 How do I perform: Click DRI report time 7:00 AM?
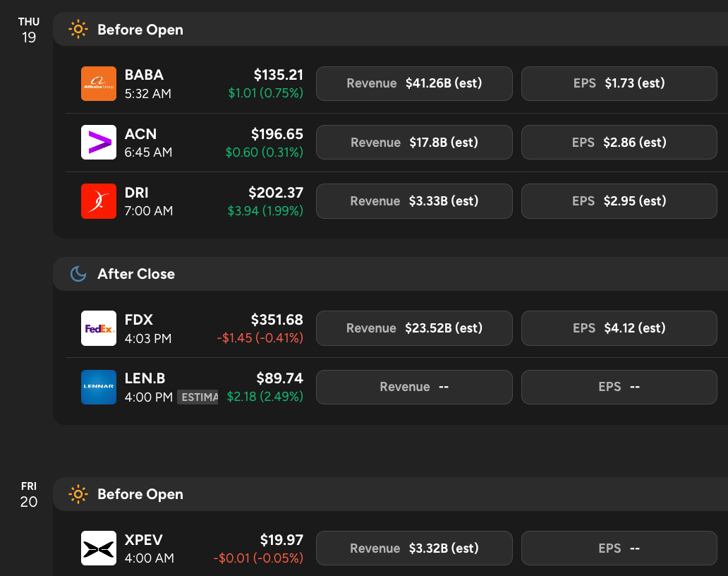point(149,211)
